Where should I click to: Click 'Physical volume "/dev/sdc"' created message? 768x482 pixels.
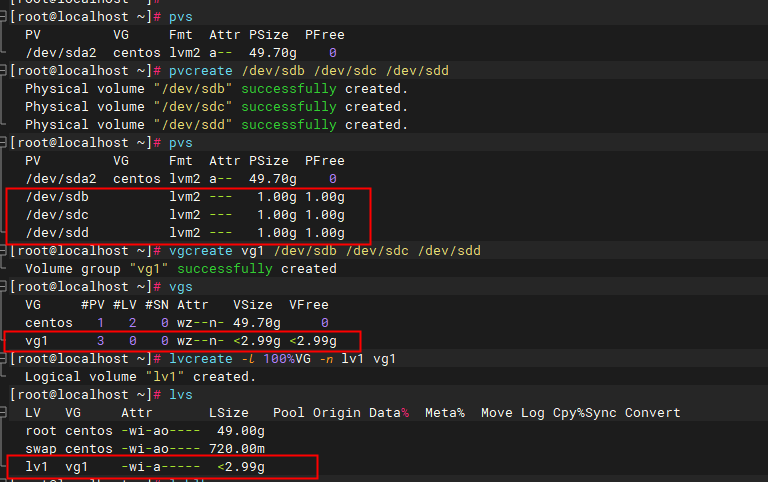[216, 107]
